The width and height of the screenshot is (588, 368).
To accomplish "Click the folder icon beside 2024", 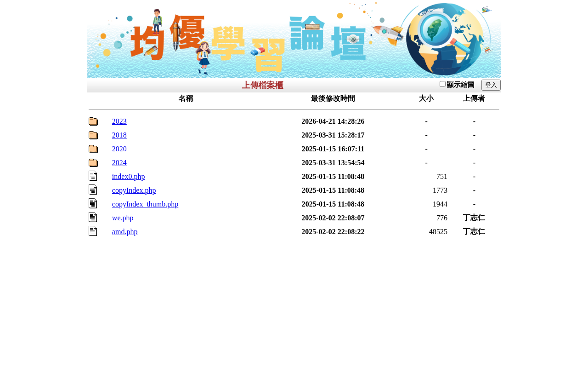I will point(93,163).
